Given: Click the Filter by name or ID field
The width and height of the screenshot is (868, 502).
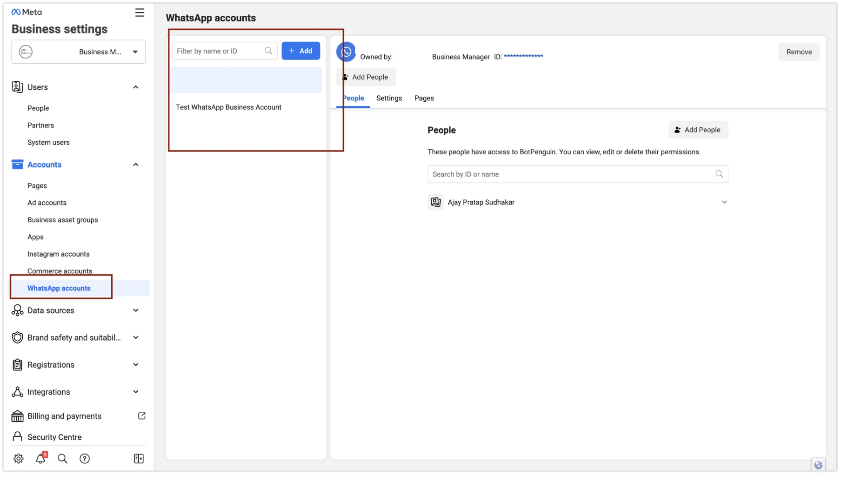Looking at the screenshot, I should pos(219,51).
